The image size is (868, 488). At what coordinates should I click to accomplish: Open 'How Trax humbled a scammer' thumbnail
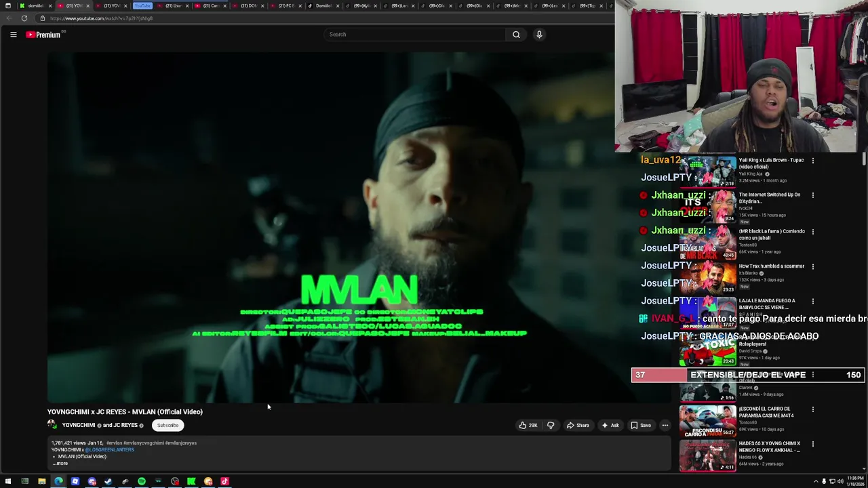pos(708,277)
